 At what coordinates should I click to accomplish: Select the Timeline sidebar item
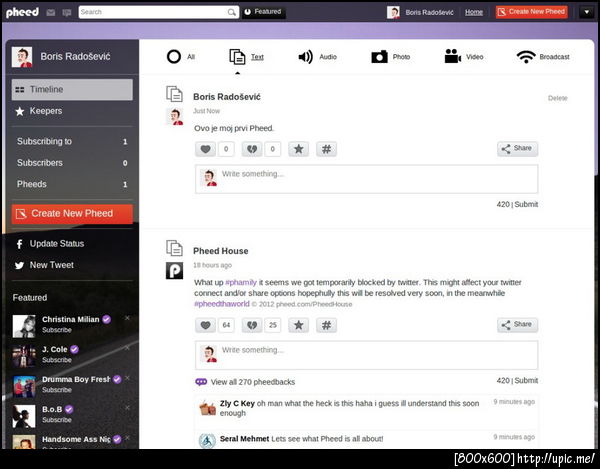pyautogui.click(x=72, y=90)
